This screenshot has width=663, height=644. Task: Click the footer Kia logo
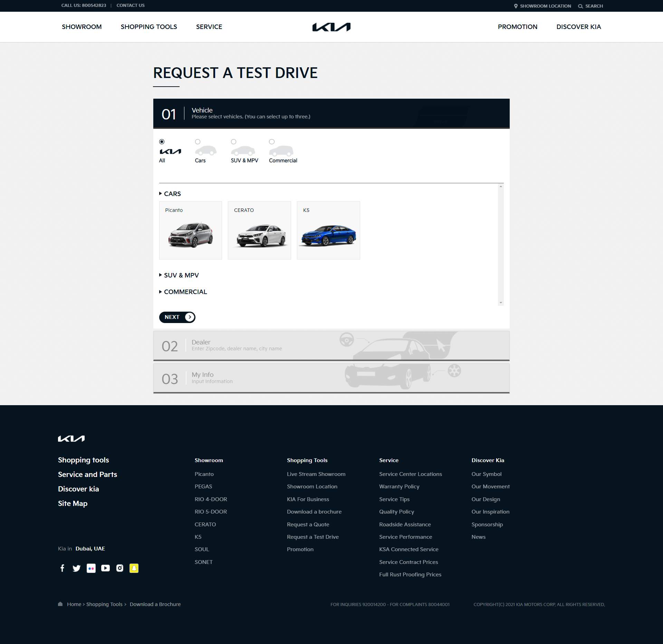point(71,438)
